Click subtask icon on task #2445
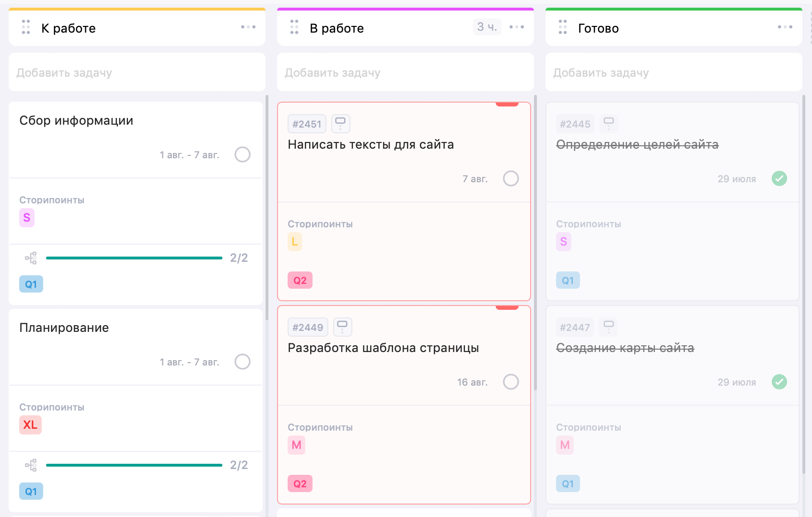812x517 pixels. coord(608,124)
